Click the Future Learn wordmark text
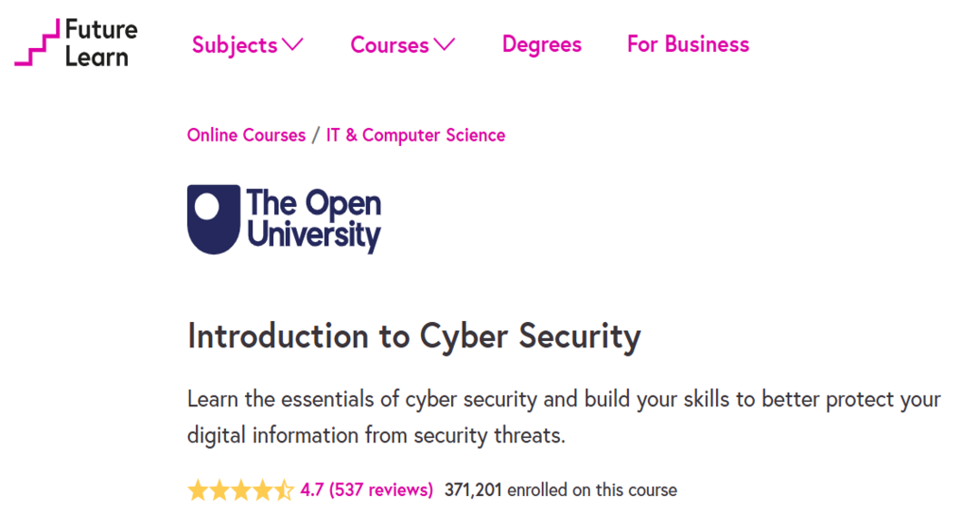Viewport: 980px width, 526px height. pos(100,43)
